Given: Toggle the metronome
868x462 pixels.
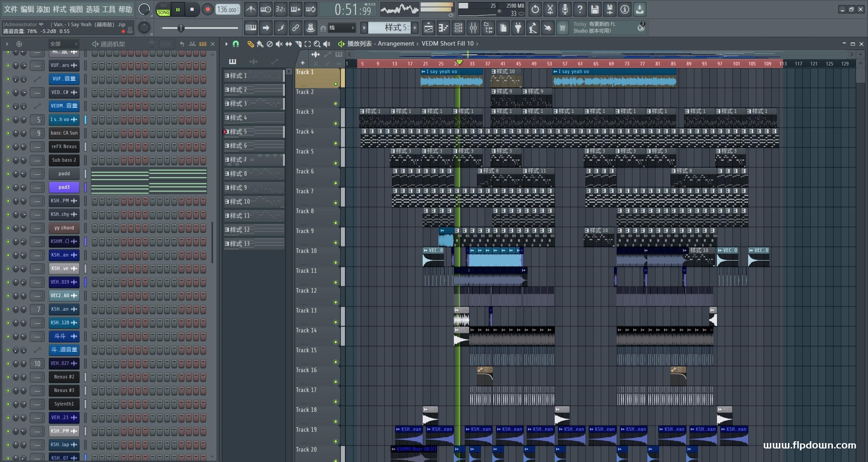Looking at the screenshot, I should [250, 9].
